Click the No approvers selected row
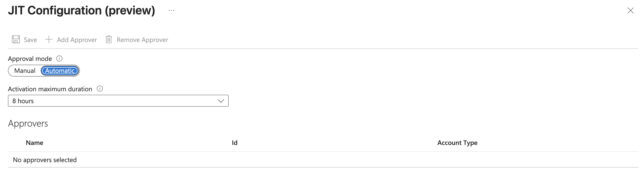 click(45, 160)
